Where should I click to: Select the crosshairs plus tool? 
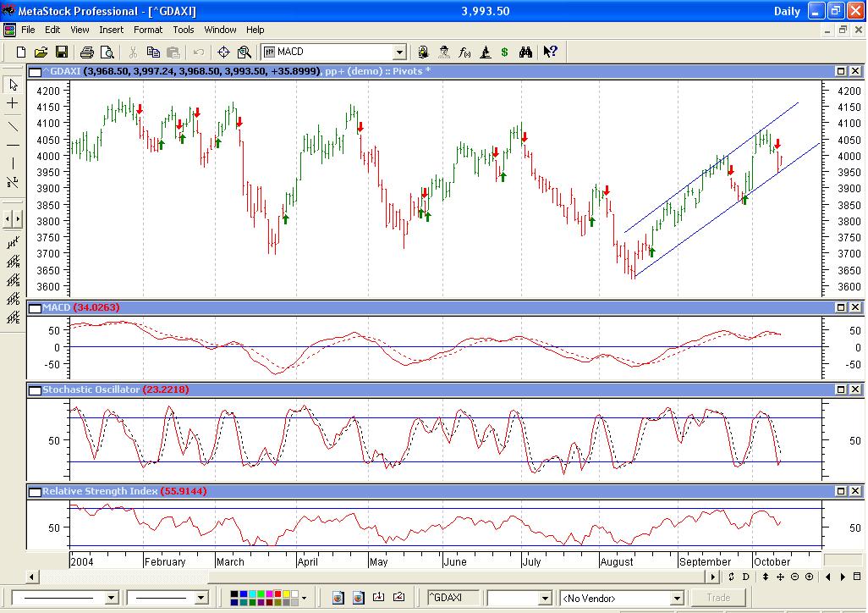13,103
